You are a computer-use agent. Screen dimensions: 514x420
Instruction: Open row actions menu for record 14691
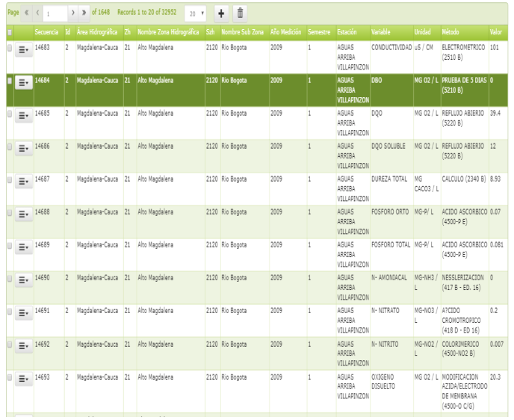[x=24, y=313]
